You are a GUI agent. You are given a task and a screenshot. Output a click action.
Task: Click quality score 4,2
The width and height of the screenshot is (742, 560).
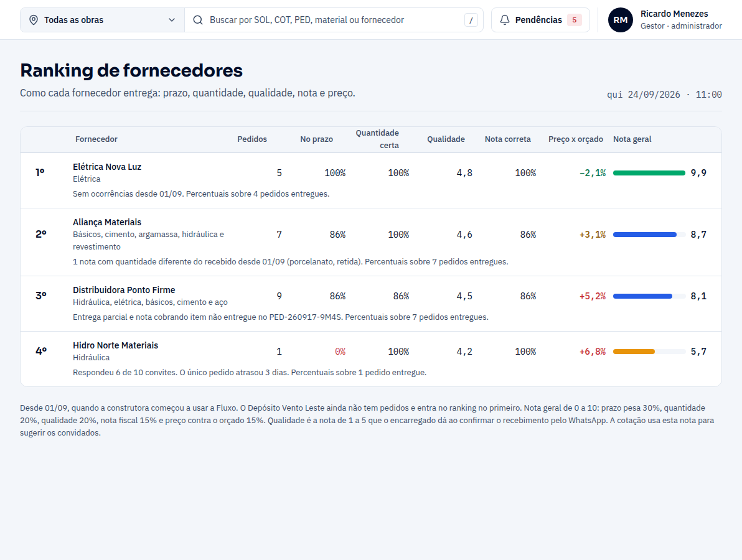464,352
